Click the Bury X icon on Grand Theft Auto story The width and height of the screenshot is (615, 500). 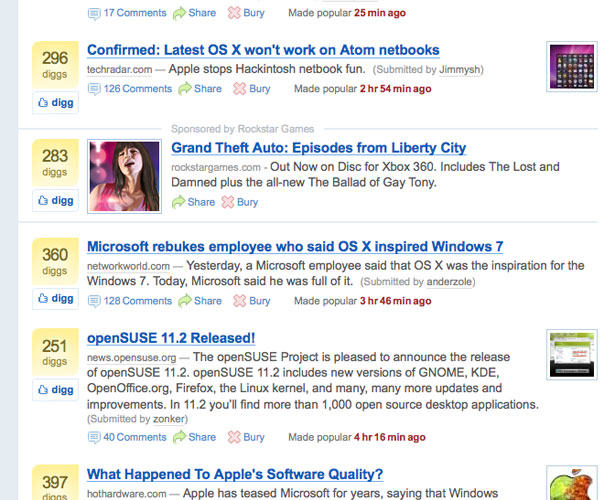[x=228, y=202]
